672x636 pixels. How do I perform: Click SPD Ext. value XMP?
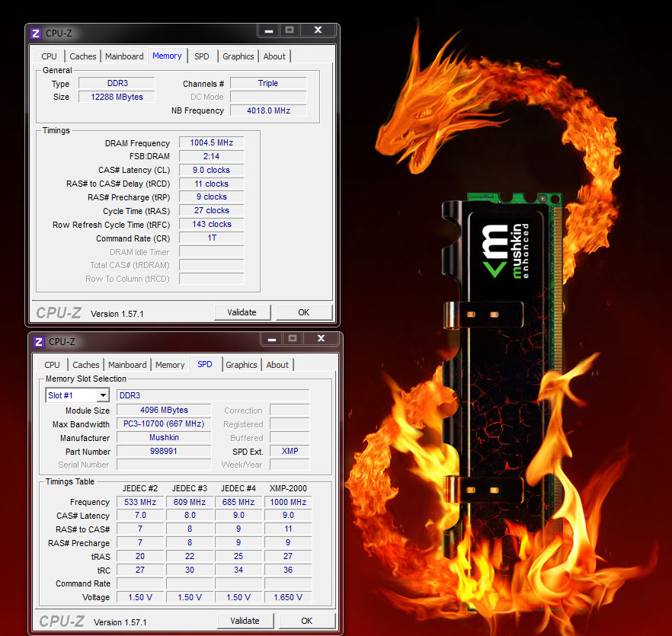(290, 451)
